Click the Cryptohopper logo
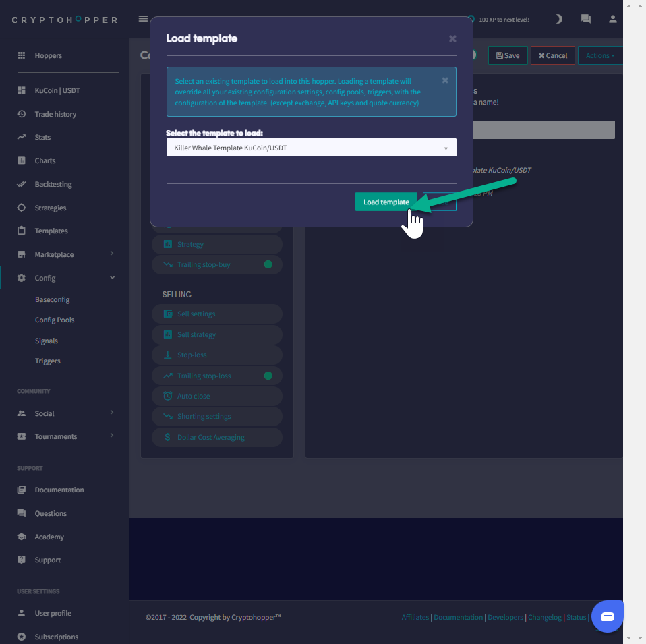Image resolution: width=646 pixels, height=644 pixels. click(65, 20)
